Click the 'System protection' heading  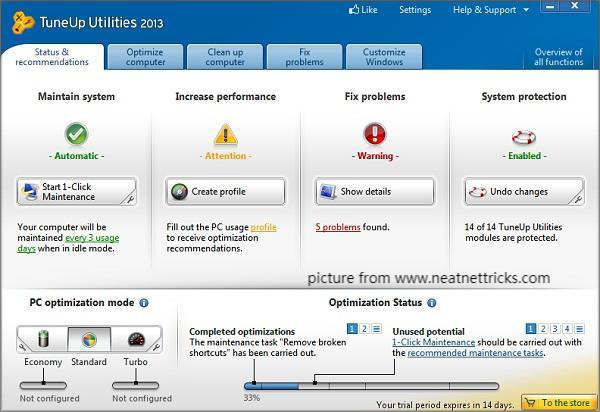coord(524,97)
